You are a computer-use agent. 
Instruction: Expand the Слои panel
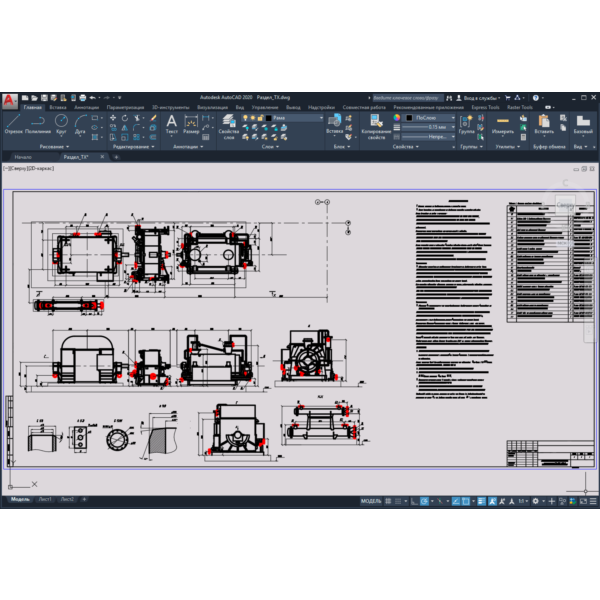270,147
